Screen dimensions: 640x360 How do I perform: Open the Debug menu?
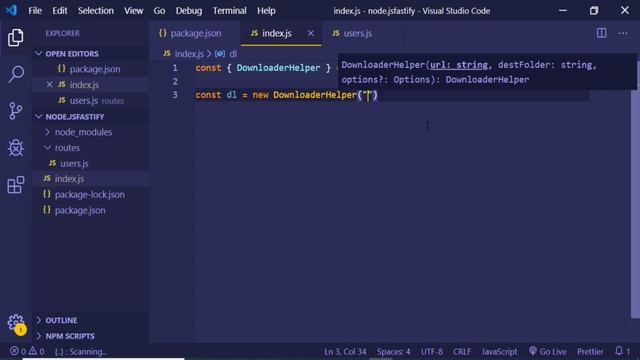pyautogui.click(x=189, y=11)
